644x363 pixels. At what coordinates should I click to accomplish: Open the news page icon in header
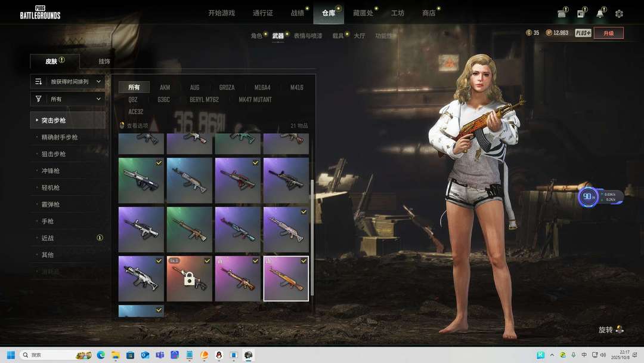click(x=580, y=14)
